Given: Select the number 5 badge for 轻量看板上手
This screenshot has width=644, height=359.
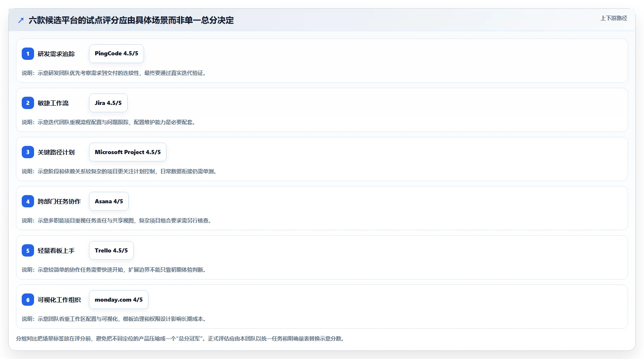Looking at the screenshot, I should point(28,250).
